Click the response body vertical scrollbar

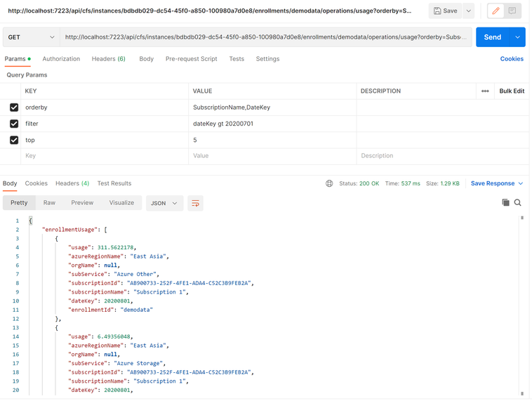click(522, 305)
